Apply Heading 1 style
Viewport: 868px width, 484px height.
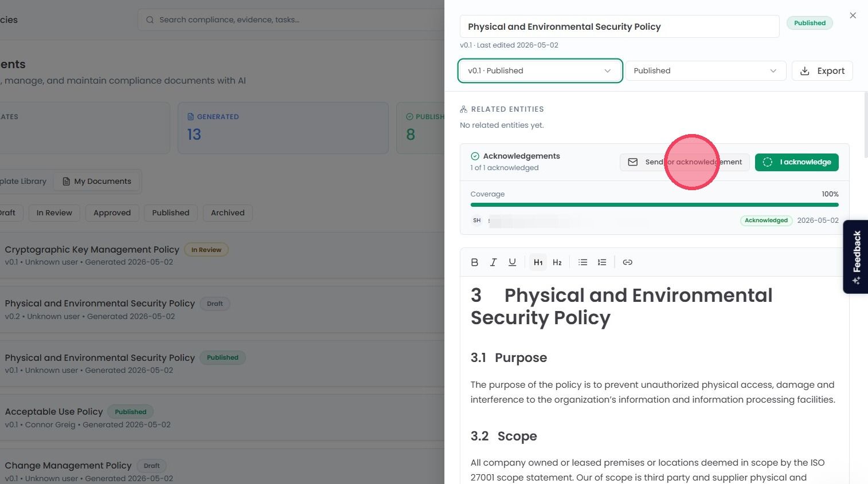click(538, 262)
